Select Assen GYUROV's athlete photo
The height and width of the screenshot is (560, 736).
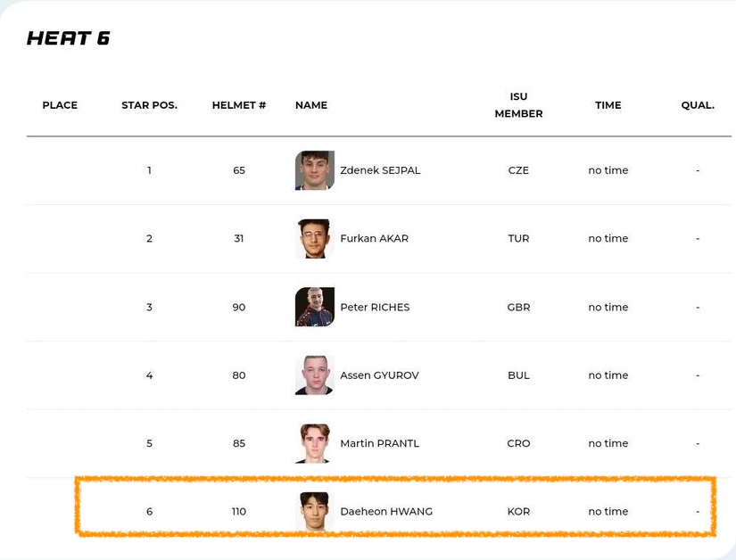click(315, 375)
